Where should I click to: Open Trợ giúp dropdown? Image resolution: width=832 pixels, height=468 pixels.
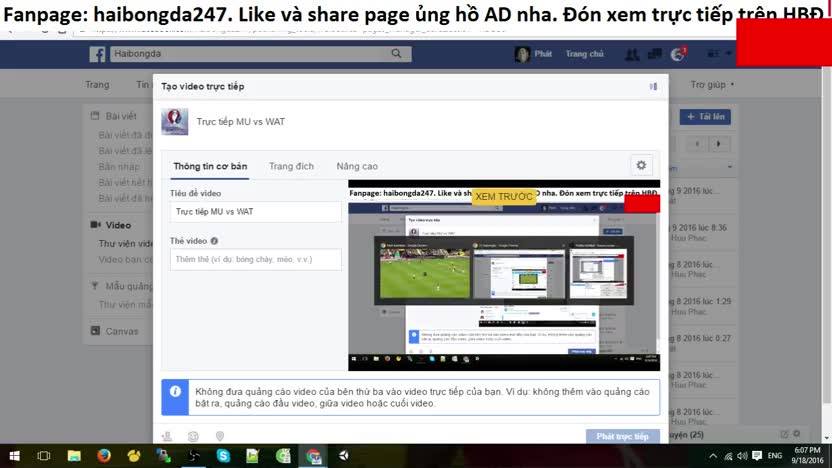[712, 84]
